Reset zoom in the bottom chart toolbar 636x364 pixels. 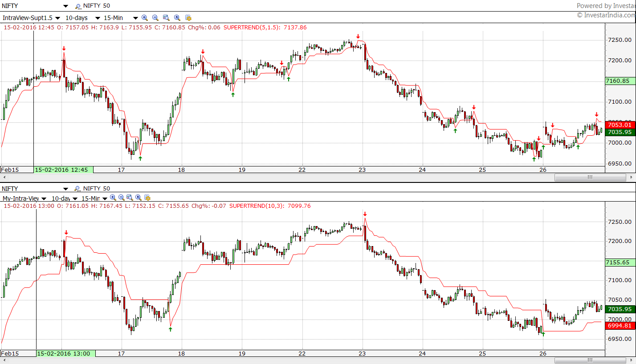point(138,198)
